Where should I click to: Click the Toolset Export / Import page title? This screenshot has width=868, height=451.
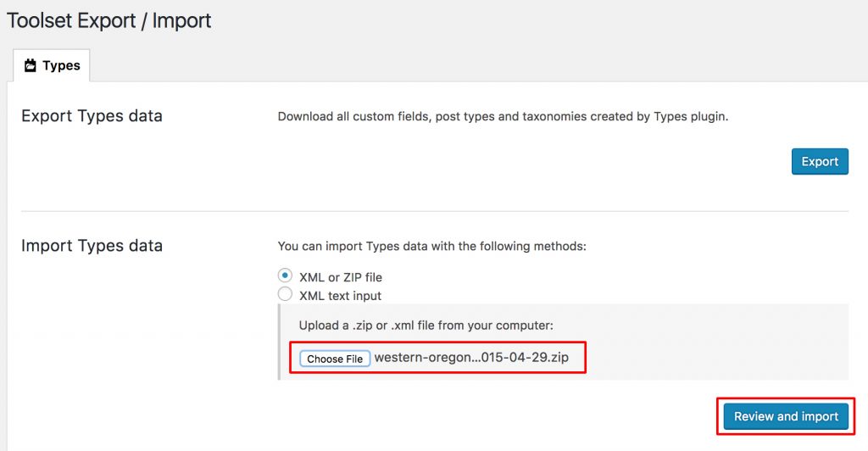click(x=109, y=21)
